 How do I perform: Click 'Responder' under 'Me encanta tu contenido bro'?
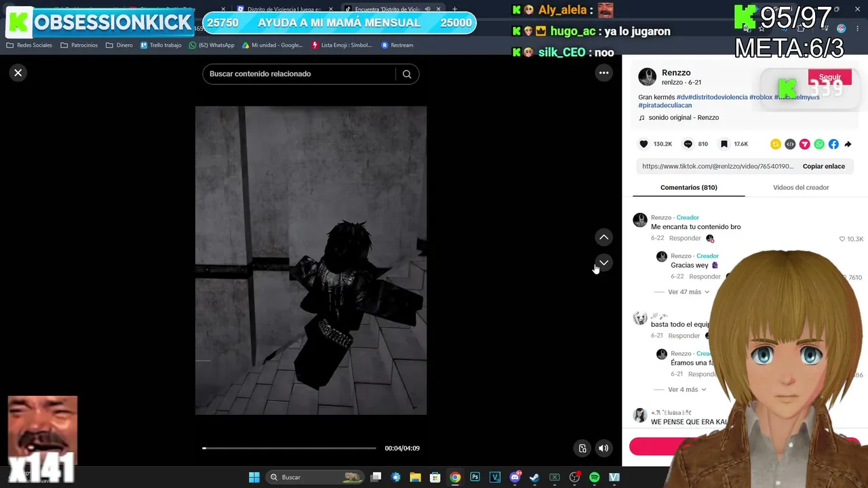click(x=685, y=239)
